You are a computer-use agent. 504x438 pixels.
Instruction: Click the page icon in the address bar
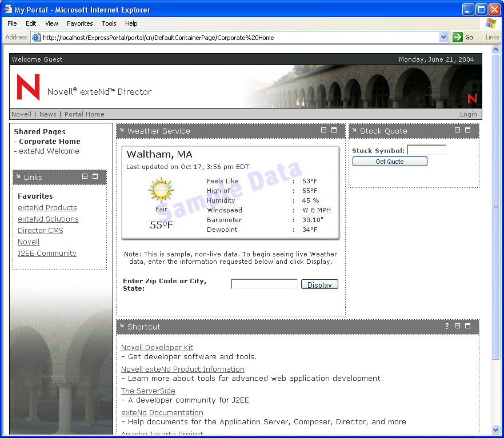click(x=37, y=37)
